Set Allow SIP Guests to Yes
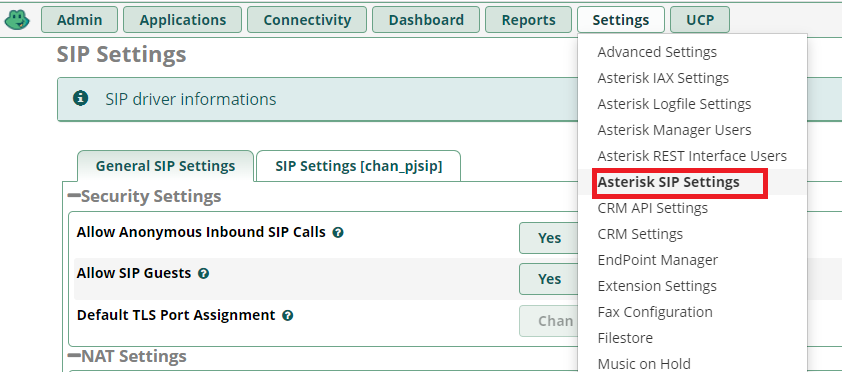Screen dimensions: 842x372 [x=549, y=279]
